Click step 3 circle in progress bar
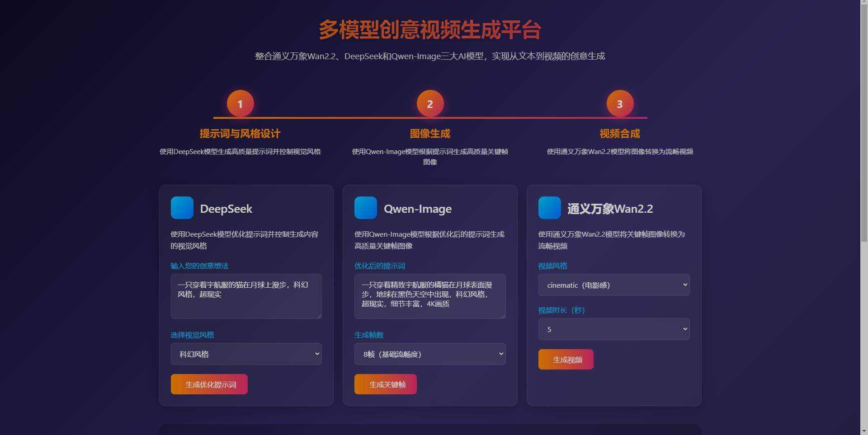This screenshot has width=868, height=435. click(x=620, y=104)
